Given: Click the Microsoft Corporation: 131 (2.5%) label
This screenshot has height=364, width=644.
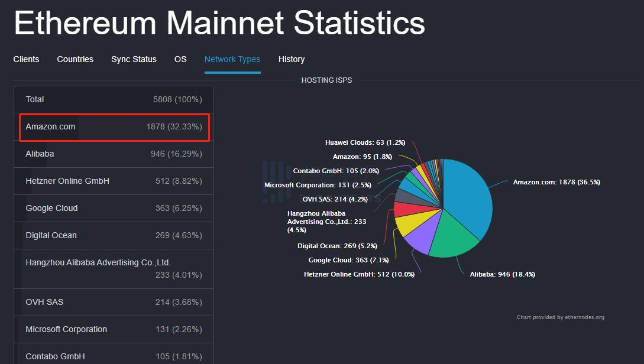Looking at the screenshot, I should tap(318, 185).
